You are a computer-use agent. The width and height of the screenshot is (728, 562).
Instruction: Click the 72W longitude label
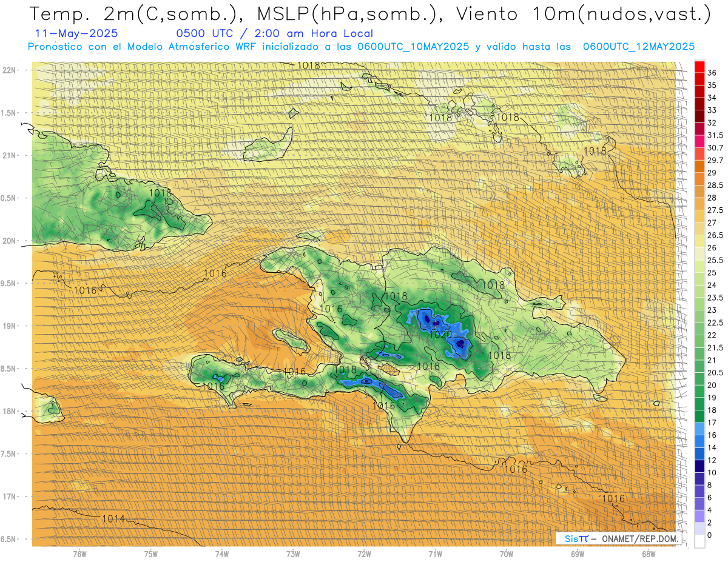[364, 554]
